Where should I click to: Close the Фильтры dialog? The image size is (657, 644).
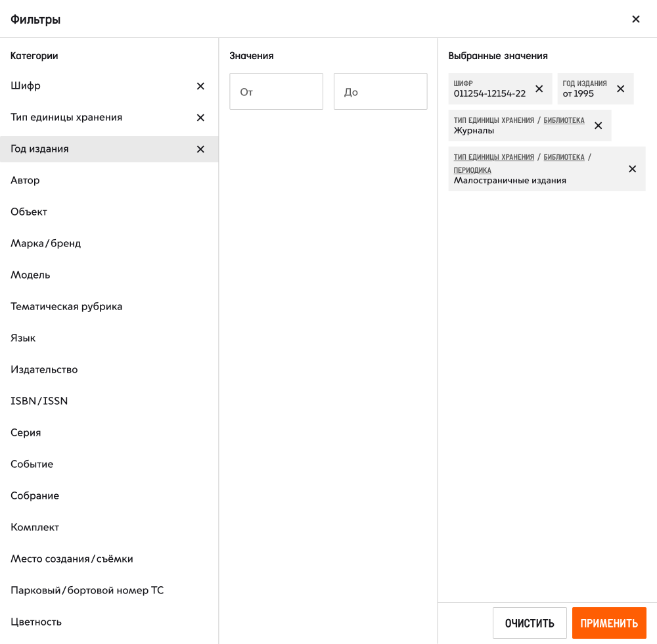(x=635, y=19)
